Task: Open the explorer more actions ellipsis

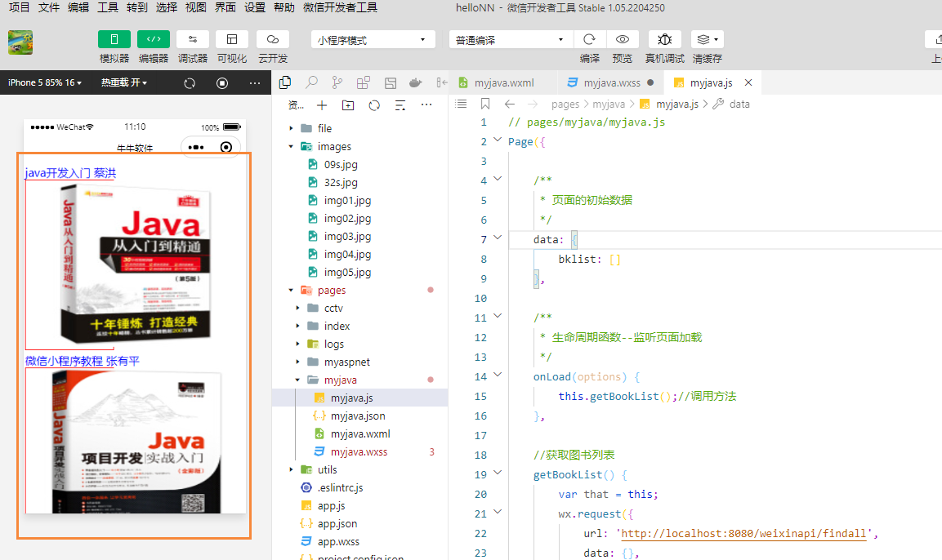Action: 426,105
